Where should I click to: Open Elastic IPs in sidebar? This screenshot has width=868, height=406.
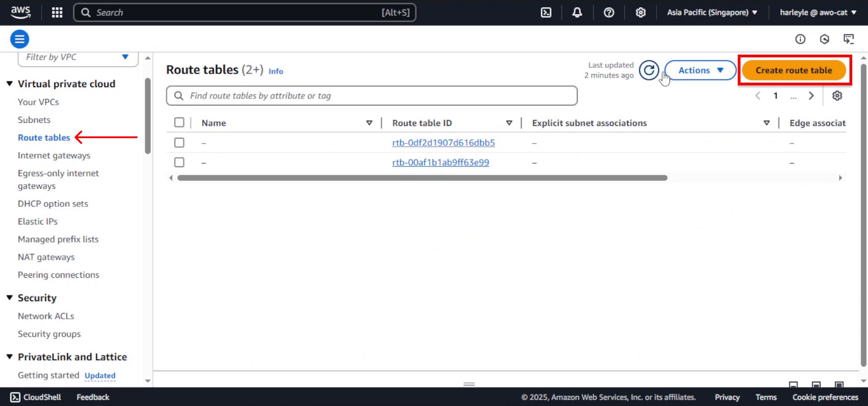pos(38,221)
